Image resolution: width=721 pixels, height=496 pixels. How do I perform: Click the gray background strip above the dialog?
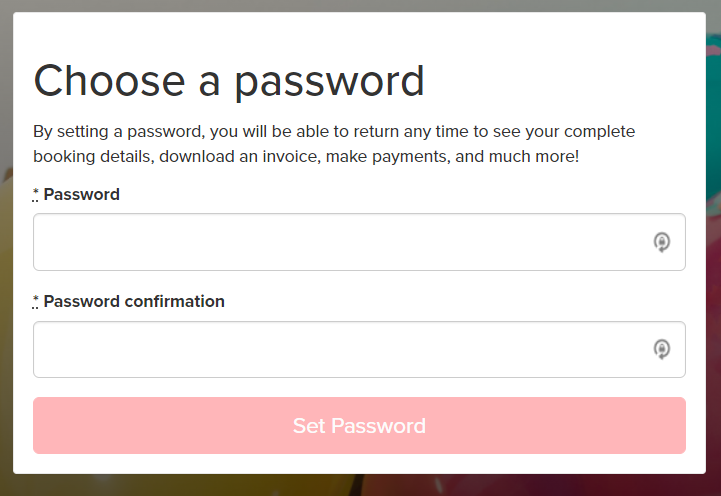(x=359, y=6)
